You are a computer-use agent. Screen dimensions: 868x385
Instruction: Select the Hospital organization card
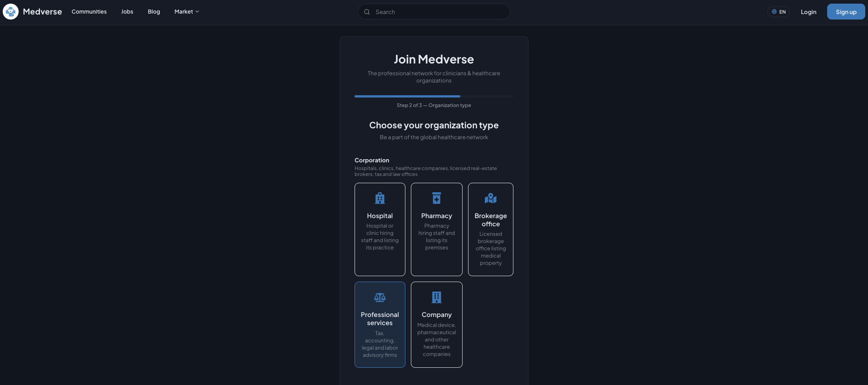pos(380,229)
